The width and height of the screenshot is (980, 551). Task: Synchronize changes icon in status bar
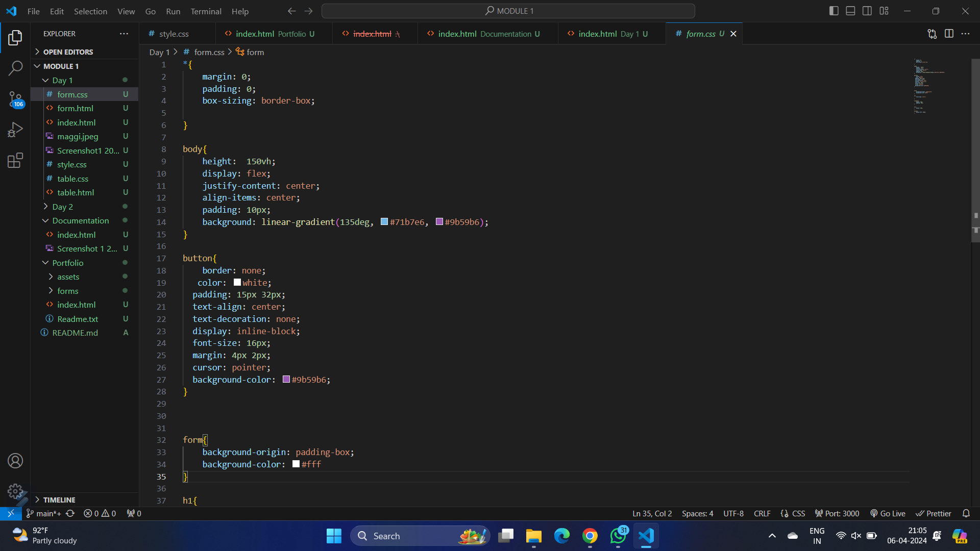pos(70,513)
